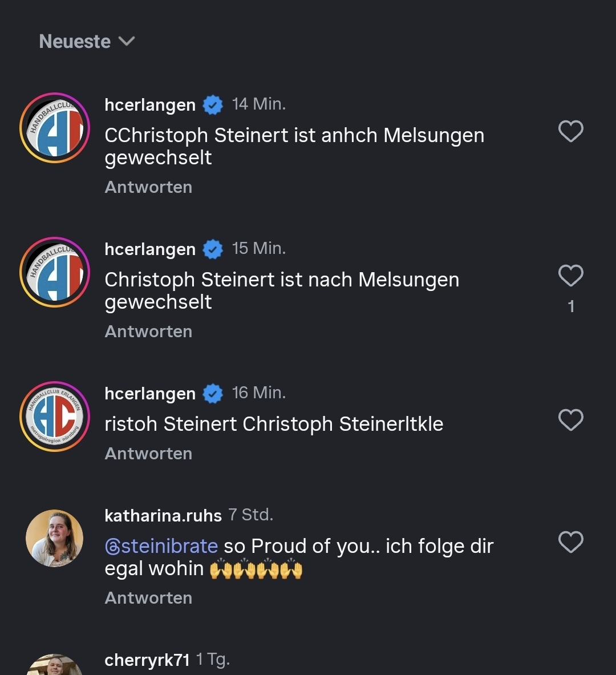
Task: Reply to the 15 Min. comment via Antworten
Action: click(148, 332)
